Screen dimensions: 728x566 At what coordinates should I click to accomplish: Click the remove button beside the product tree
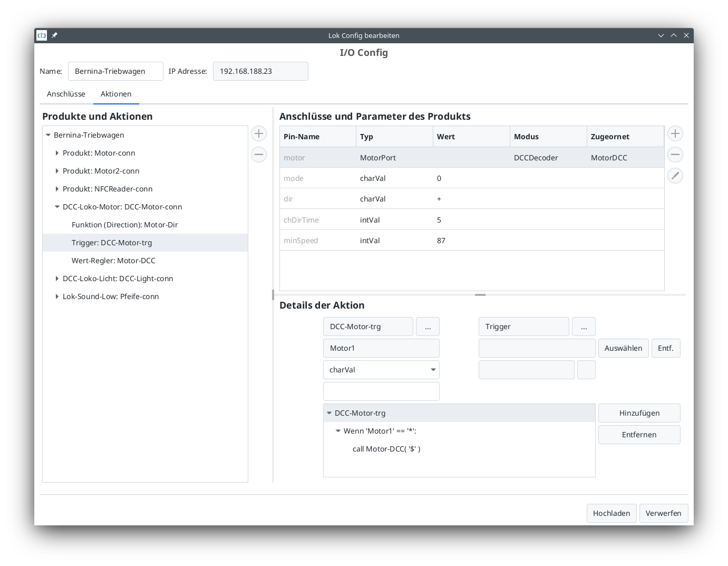pyautogui.click(x=258, y=155)
